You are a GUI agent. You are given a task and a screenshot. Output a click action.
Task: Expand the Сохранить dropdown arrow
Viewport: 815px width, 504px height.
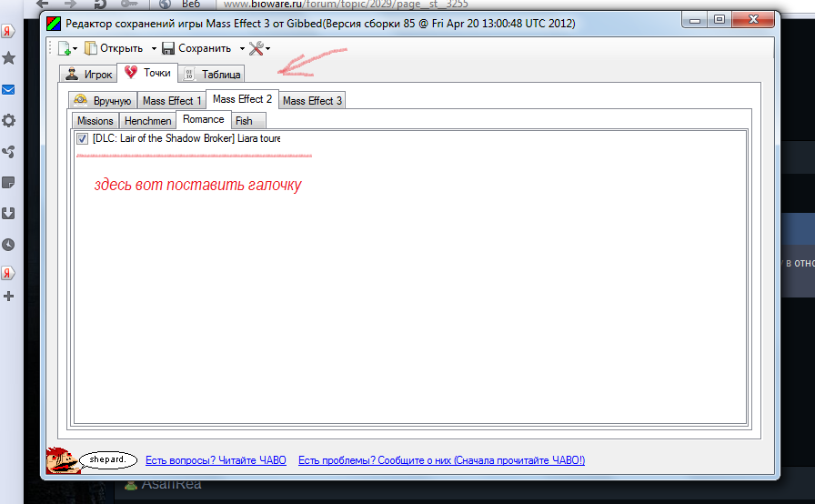[242, 48]
